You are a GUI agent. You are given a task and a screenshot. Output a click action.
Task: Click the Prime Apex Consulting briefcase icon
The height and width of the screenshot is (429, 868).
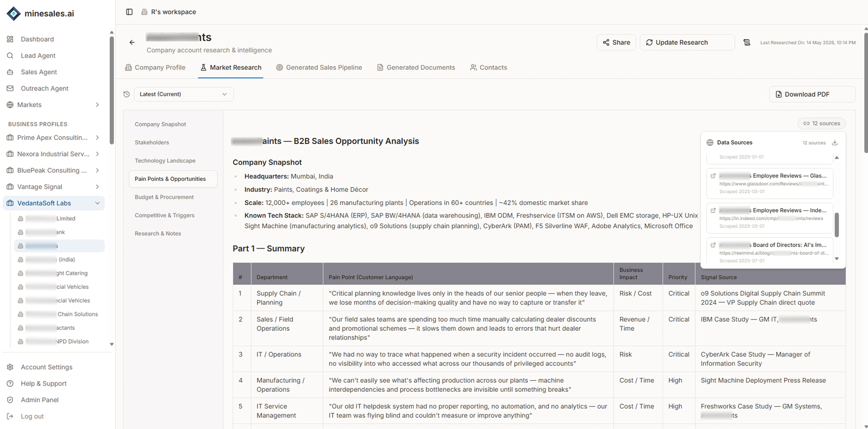(x=10, y=137)
